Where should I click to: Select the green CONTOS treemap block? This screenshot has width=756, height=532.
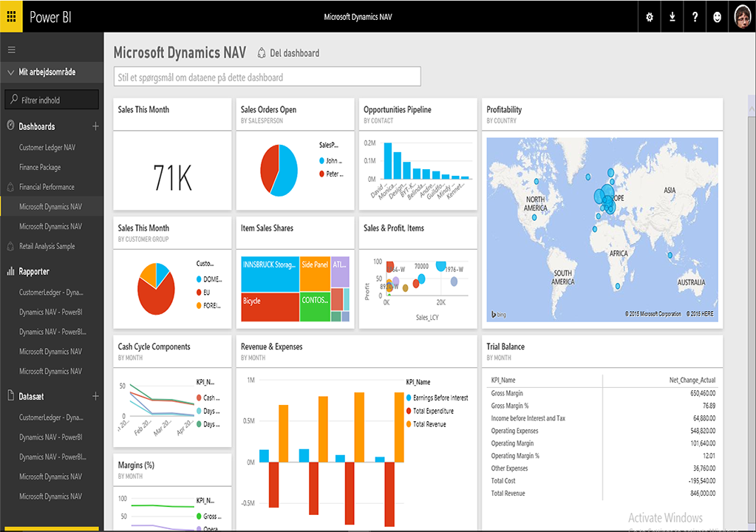pyautogui.click(x=315, y=307)
